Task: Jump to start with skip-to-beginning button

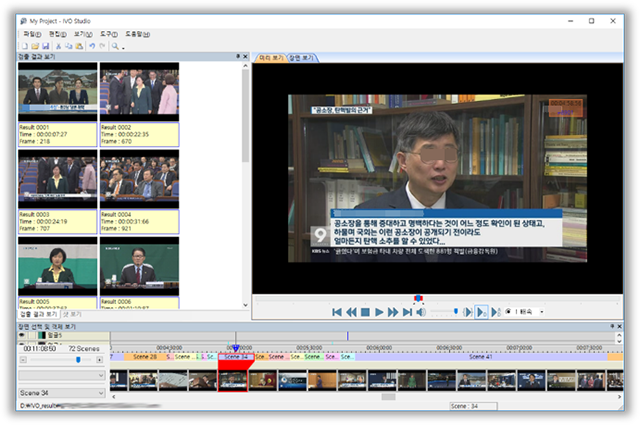Action: pyautogui.click(x=337, y=312)
